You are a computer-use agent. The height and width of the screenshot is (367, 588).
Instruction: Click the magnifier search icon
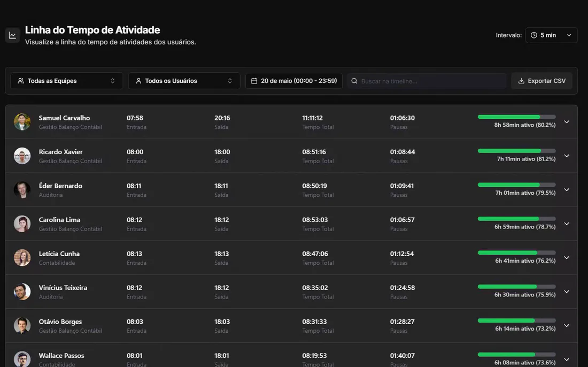(354, 81)
